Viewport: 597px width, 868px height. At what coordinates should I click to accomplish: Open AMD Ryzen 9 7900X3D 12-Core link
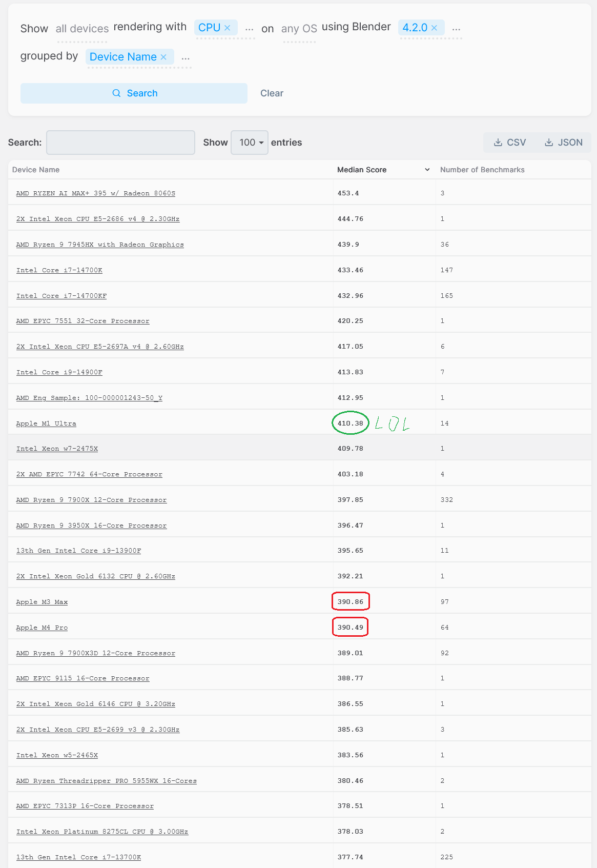pos(95,653)
